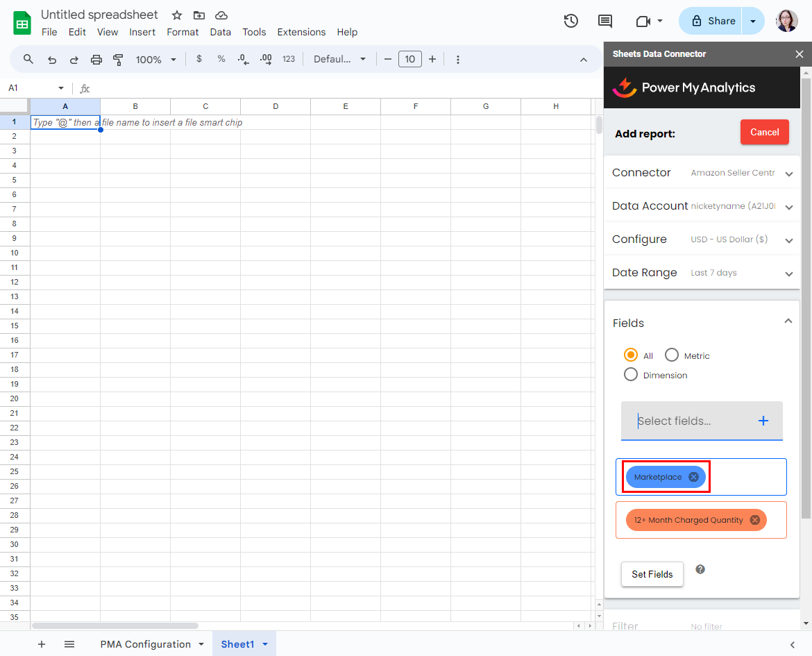Click the plus icon to add fields

(763, 421)
